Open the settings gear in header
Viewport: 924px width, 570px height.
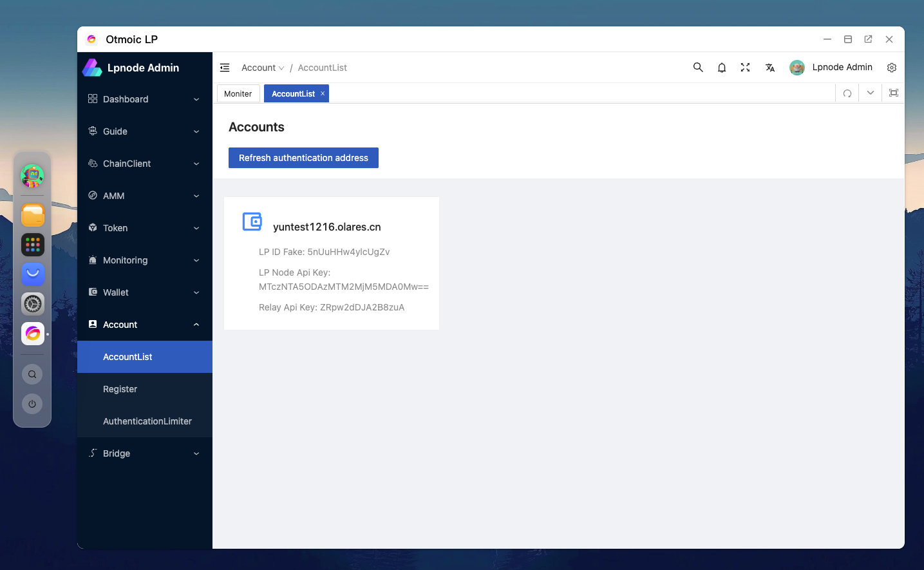click(x=892, y=68)
